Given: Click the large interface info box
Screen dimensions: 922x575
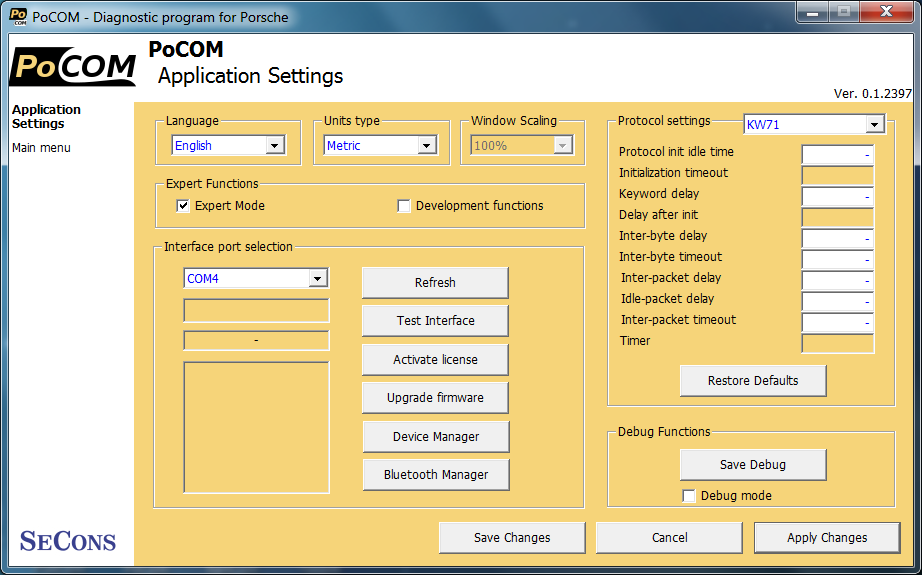Looking at the screenshot, I should point(256,427).
